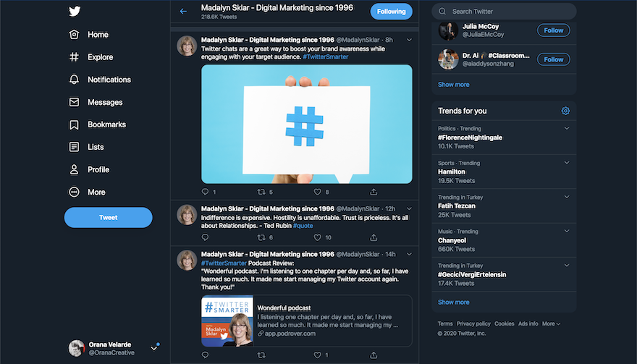This screenshot has height=364, width=637.
Task: Share the Ted Rubin quote tweet
Action: pyautogui.click(x=374, y=237)
